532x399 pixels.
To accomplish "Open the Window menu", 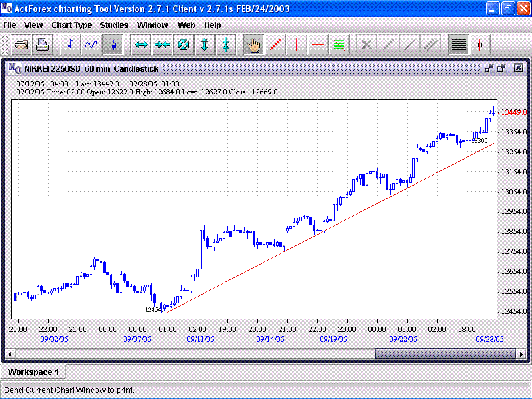I will [152, 25].
